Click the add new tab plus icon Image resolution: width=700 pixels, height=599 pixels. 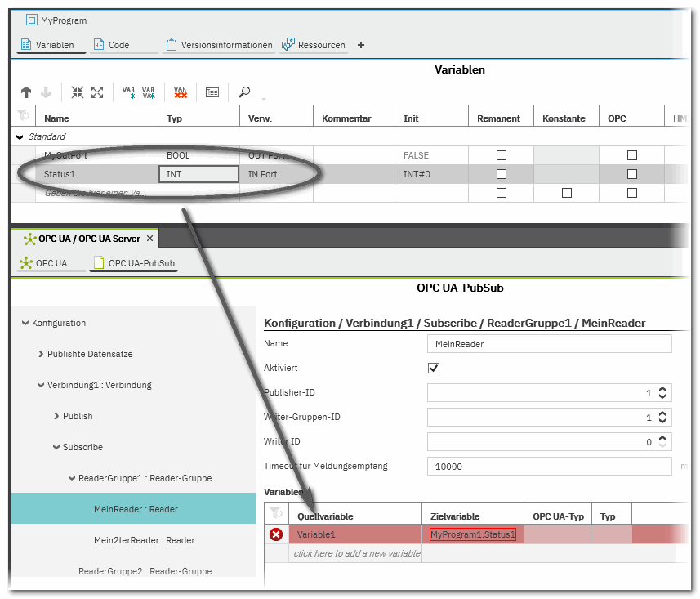click(x=361, y=45)
